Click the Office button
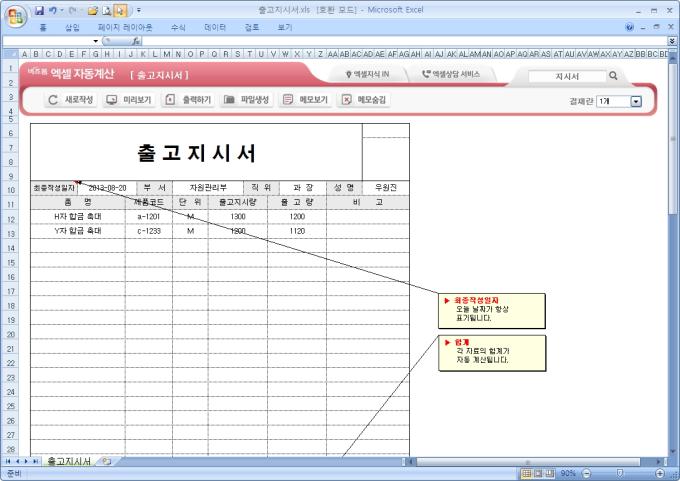Screen dimensions: 680x481 pos(14,16)
